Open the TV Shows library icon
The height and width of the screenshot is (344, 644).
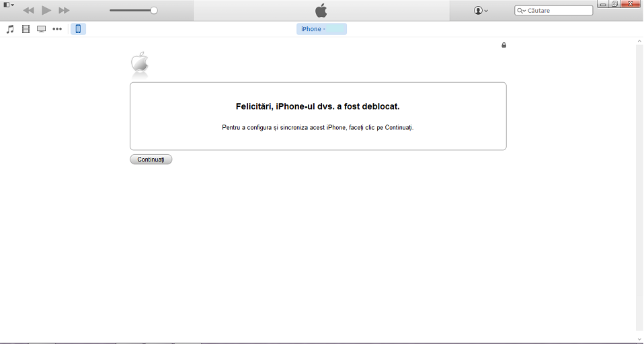click(42, 29)
